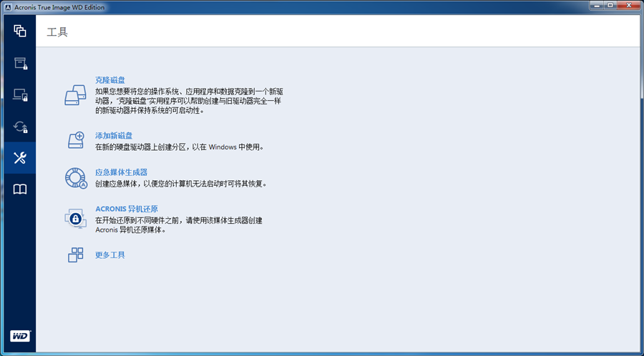Expand 更多工具 link
This screenshot has width=644, height=356.
(110, 254)
